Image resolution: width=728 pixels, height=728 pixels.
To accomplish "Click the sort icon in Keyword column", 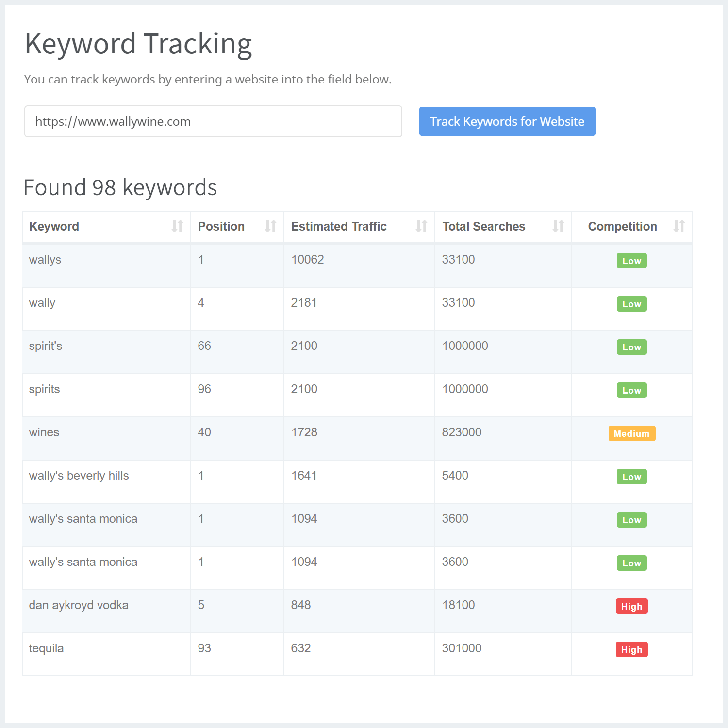I will click(177, 226).
